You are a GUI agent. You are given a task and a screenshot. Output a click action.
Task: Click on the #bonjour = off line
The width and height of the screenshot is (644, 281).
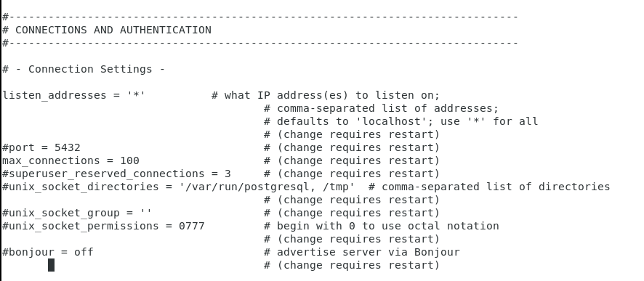tap(48, 252)
